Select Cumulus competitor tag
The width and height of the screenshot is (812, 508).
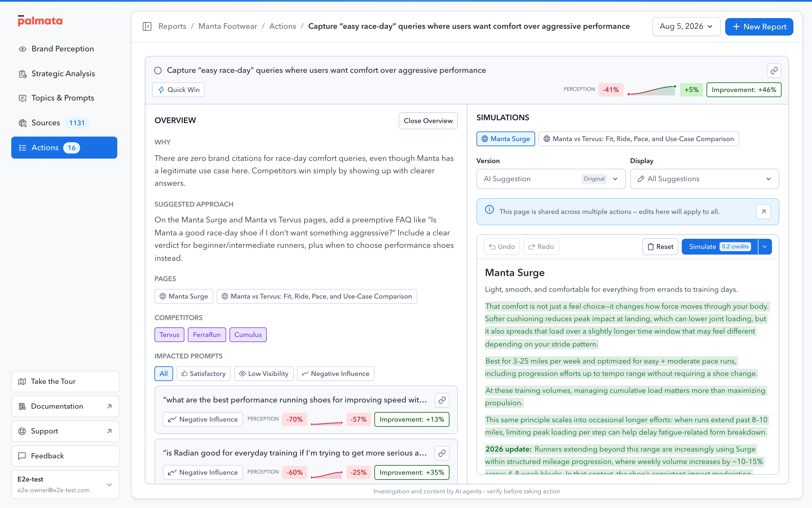click(248, 335)
